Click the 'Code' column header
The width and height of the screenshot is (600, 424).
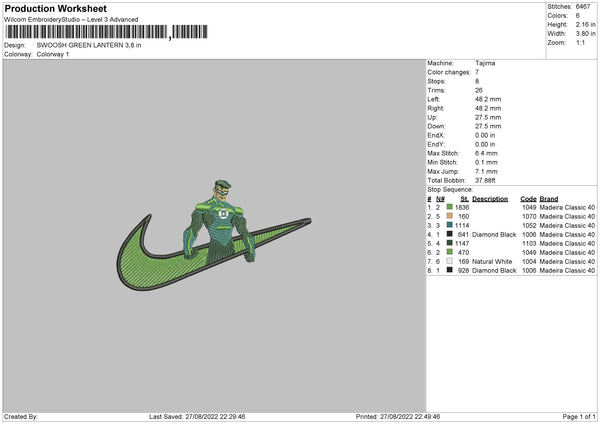click(528, 199)
